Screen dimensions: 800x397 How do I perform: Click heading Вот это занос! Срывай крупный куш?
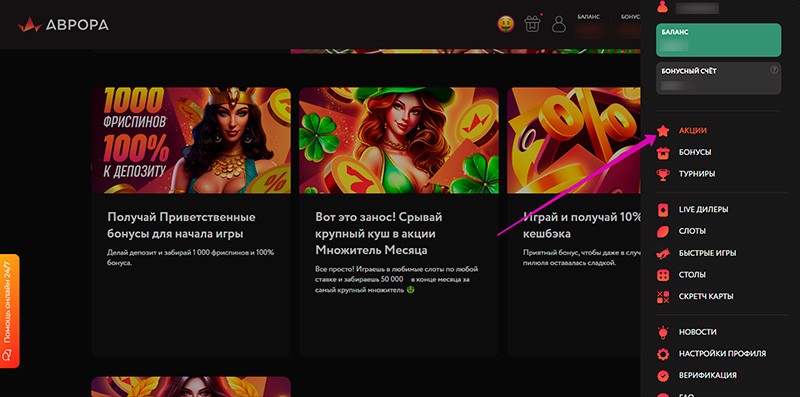[379, 234]
